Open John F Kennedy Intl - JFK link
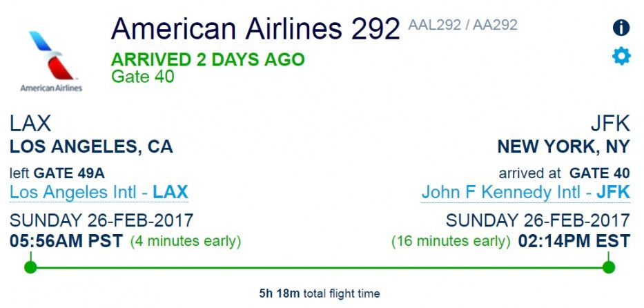Screen dimensions: 644x308 point(526,192)
